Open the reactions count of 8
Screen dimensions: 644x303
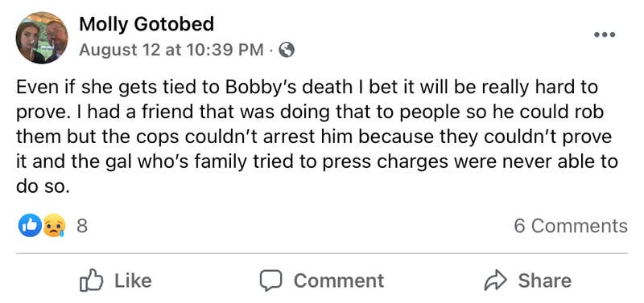point(82,226)
